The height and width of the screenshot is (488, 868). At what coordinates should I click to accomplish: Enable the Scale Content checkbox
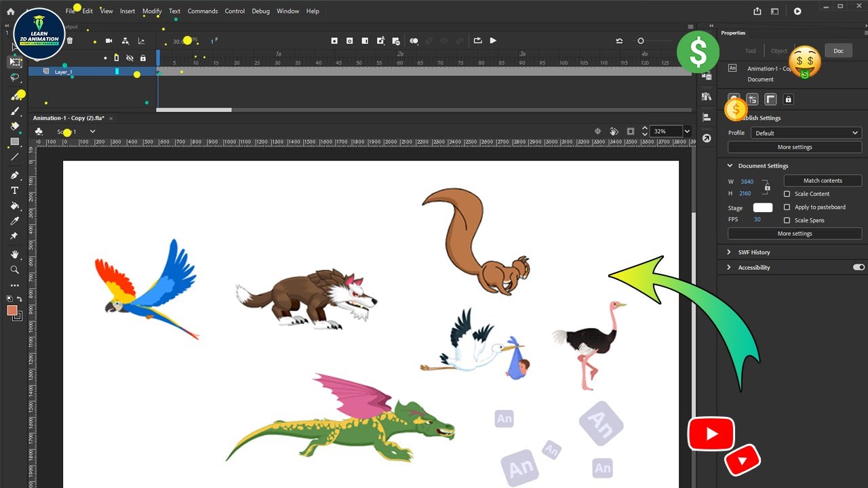[x=787, y=194]
